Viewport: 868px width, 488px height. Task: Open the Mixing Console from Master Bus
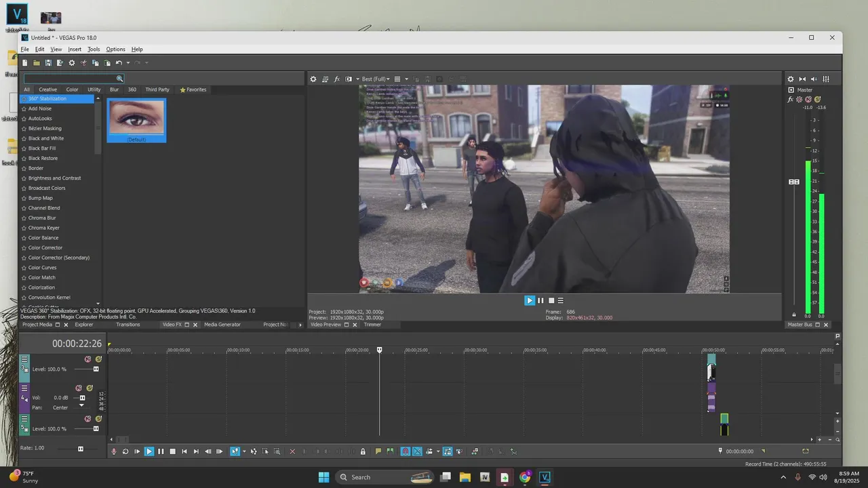pyautogui.click(x=827, y=79)
